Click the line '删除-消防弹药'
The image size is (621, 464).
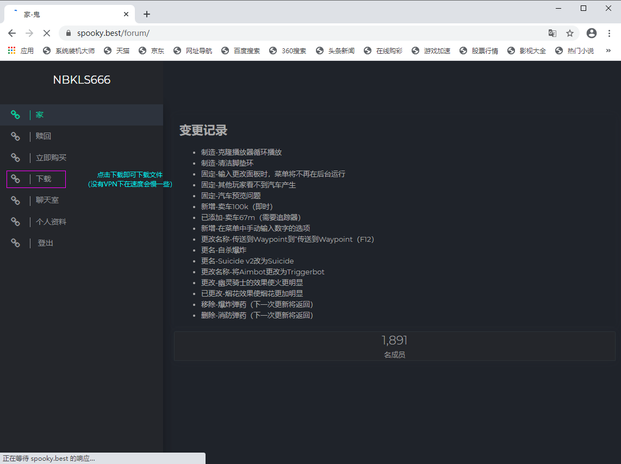[x=257, y=316]
